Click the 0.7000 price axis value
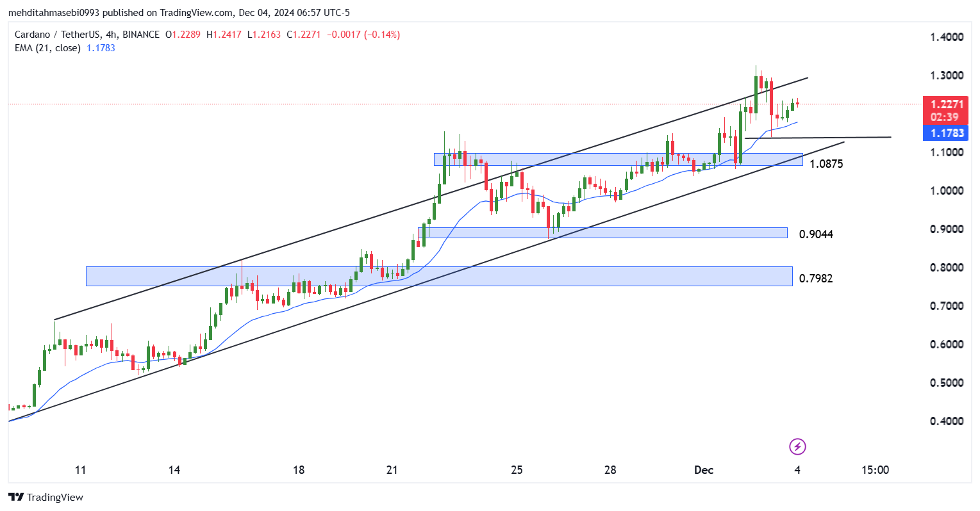 [x=947, y=306]
